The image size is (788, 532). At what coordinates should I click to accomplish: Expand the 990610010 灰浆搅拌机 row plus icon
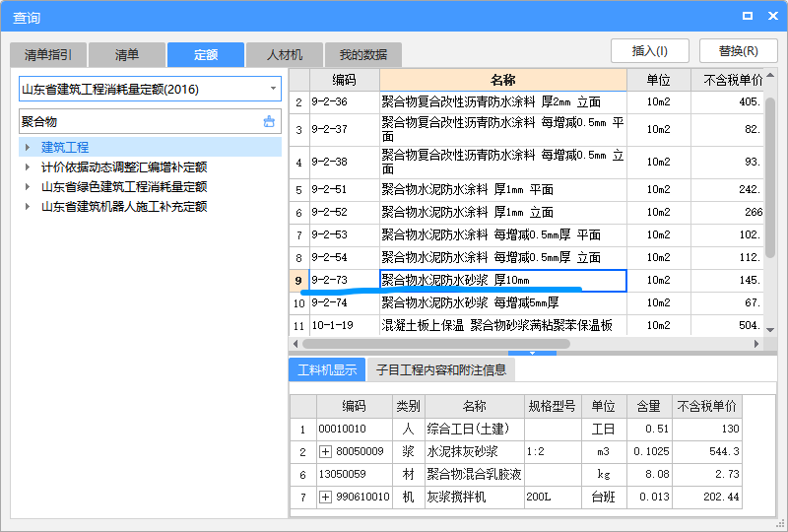tap(325, 497)
